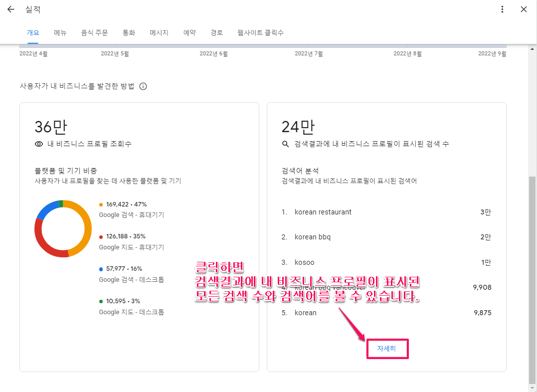Switch to the 메뉴 tab
The width and height of the screenshot is (537, 392).
click(x=60, y=33)
